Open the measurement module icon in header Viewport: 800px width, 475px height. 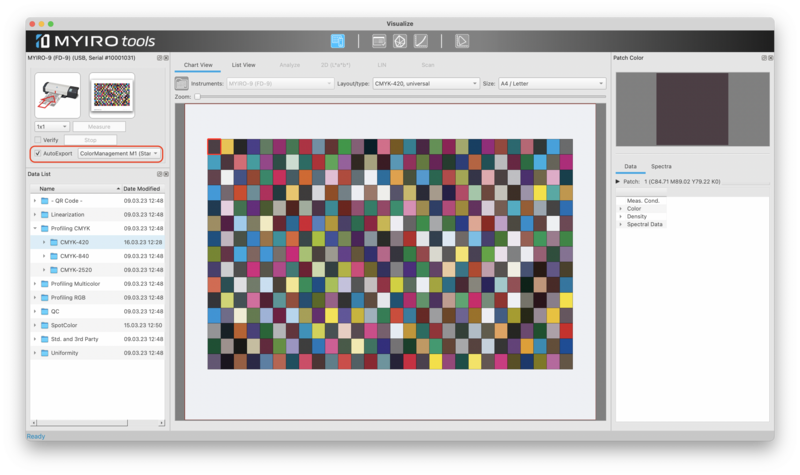click(x=337, y=41)
